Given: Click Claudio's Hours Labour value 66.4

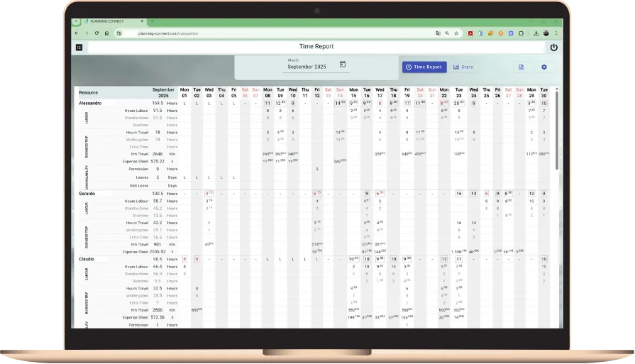Looking at the screenshot, I should [158, 266].
